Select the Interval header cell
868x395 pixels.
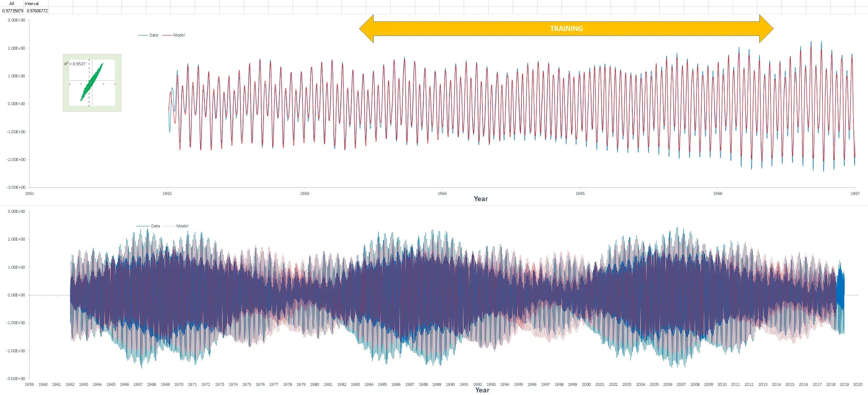pos(32,3)
